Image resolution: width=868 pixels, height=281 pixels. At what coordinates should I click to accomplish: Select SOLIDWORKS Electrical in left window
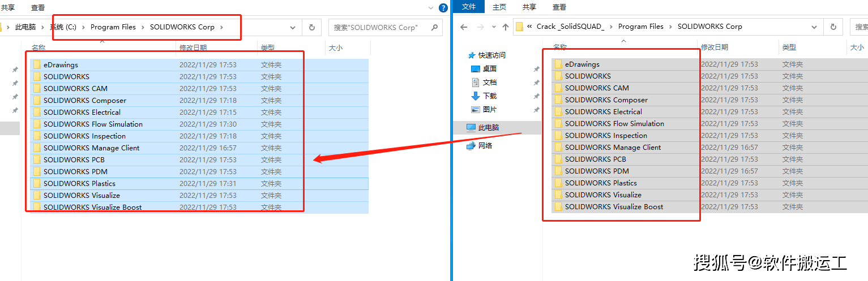[x=198, y=113]
